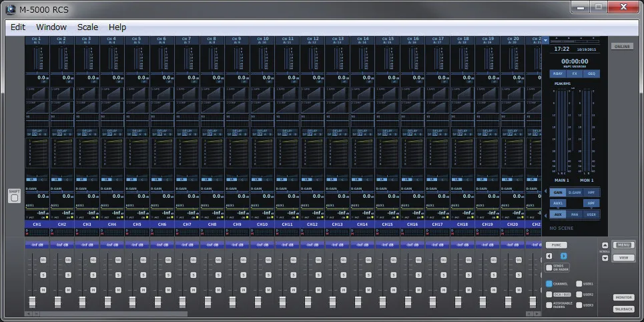
Task: Mute channel CH9
Action: [244, 290]
